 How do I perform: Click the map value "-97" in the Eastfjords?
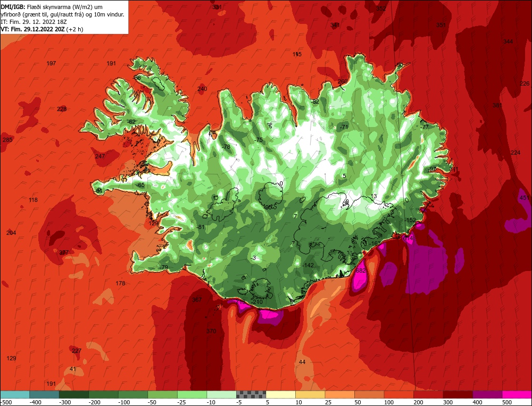432,169
